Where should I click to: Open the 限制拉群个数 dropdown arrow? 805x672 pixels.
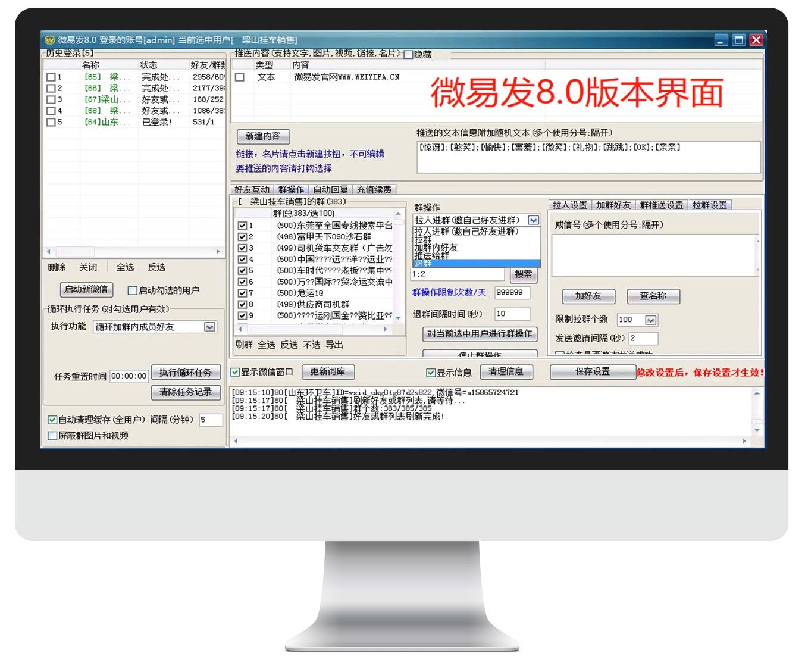point(651,320)
